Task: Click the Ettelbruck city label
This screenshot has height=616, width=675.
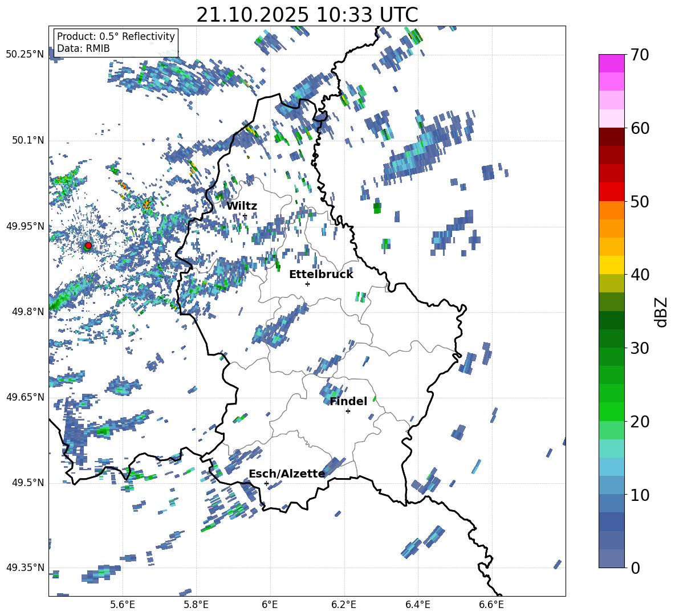Action: pyautogui.click(x=321, y=275)
